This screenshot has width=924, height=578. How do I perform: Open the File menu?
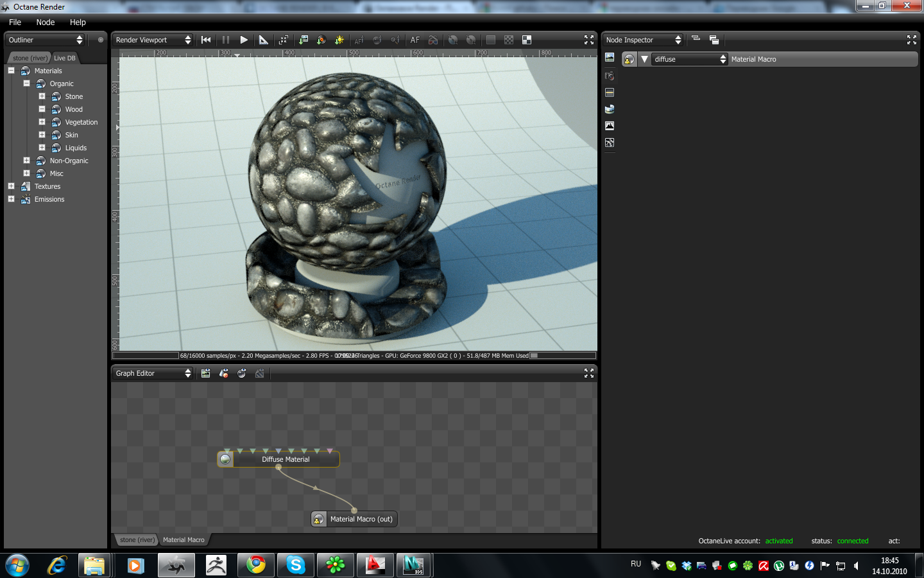[15, 22]
